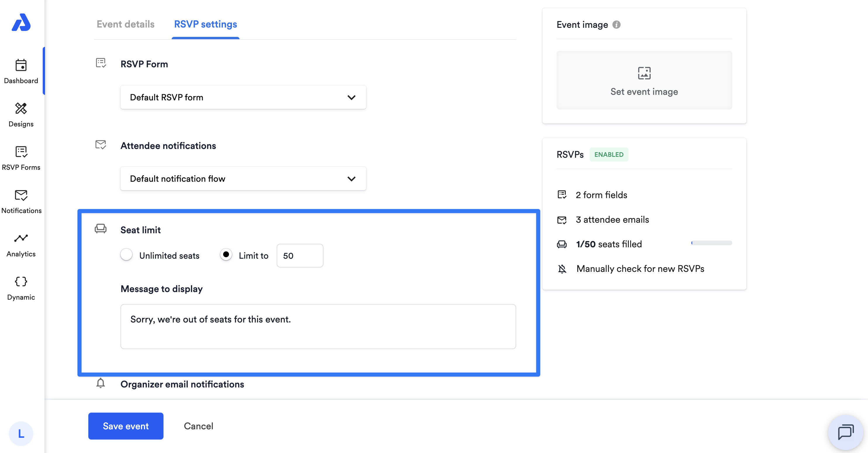Image resolution: width=868 pixels, height=453 pixels.
Task: Click the form icon beside 2 form fields
Action: [562, 195]
